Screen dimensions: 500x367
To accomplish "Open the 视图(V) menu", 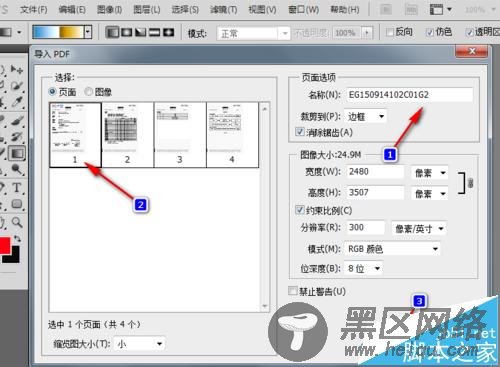I will 262,9.
